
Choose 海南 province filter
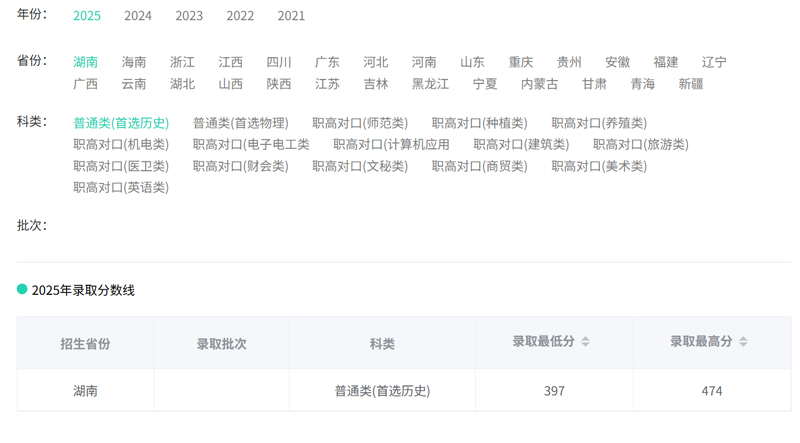134,62
